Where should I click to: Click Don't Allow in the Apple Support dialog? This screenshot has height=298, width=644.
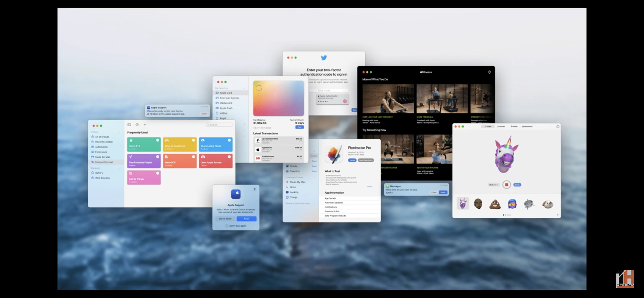[225, 219]
